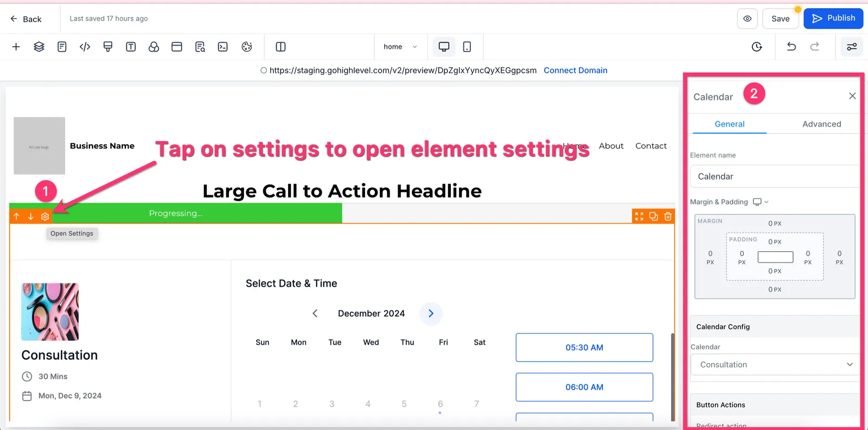
Task: Duplicate the calendar element
Action: coord(654,217)
